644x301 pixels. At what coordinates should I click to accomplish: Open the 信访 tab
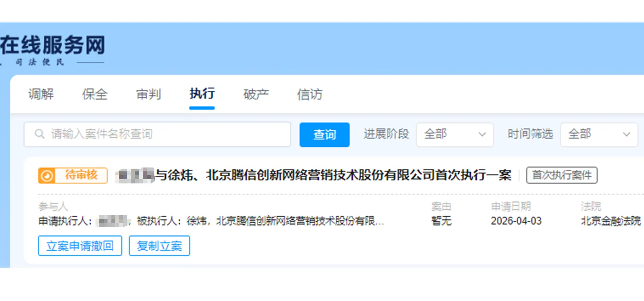click(310, 94)
